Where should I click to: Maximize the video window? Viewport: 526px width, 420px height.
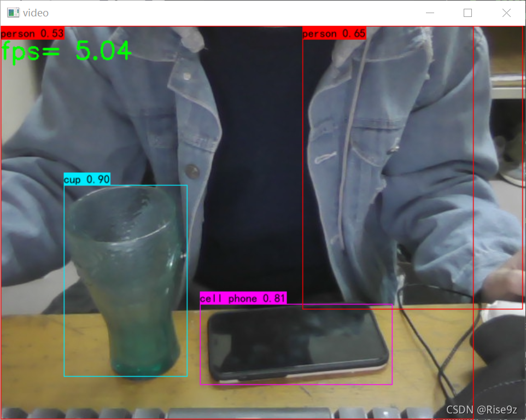[x=467, y=13]
